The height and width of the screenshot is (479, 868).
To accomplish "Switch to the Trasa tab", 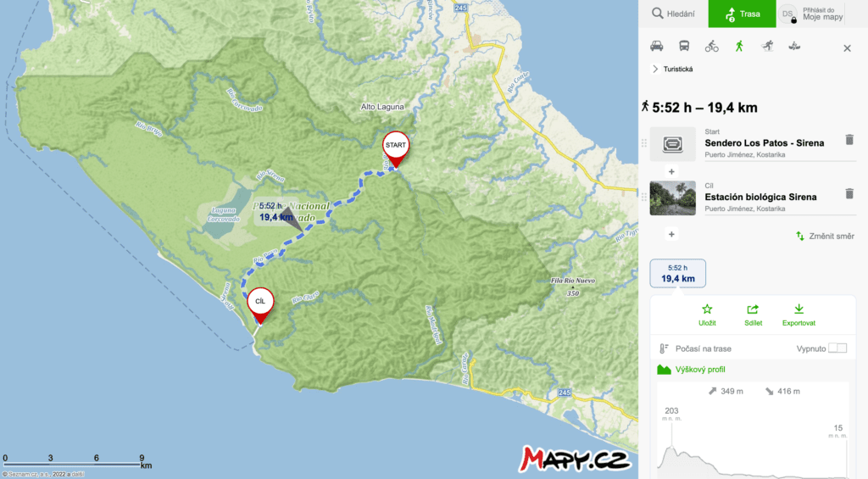I will coord(742,14).
